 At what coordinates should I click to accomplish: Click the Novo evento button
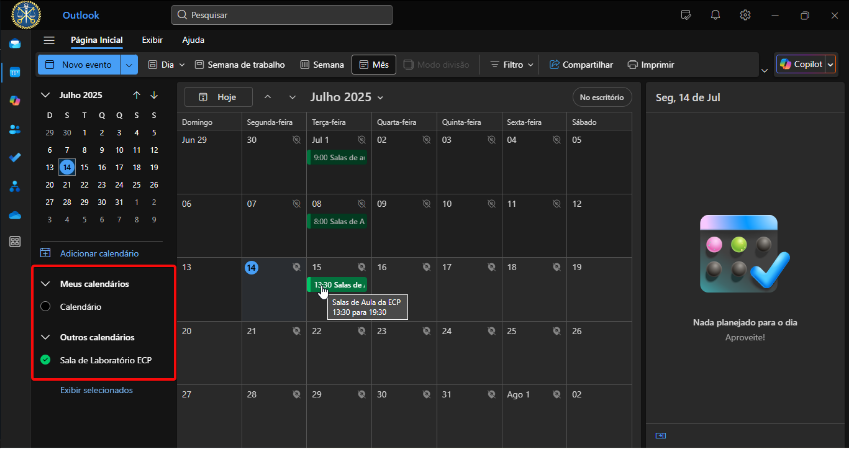[80, 64]
